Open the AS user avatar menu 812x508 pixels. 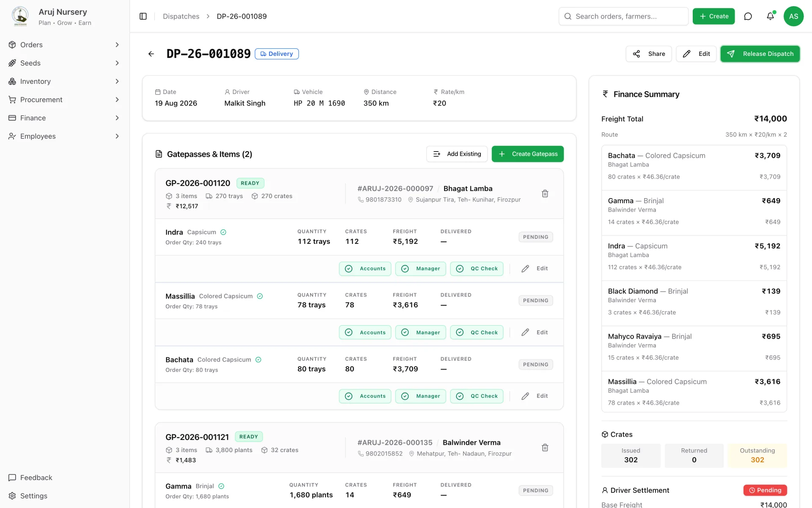pos(793,16)
